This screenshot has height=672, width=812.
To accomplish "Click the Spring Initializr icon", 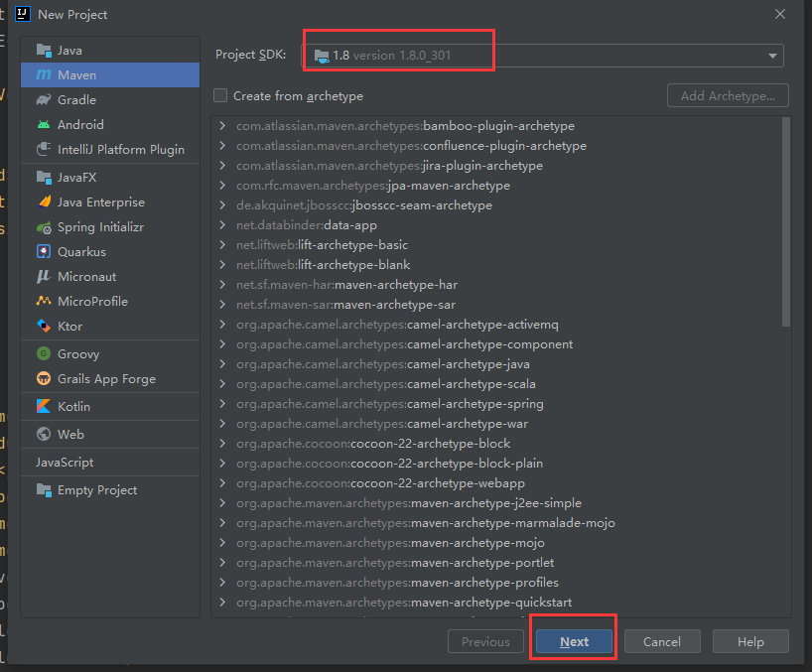I will [x=44, y=226].
